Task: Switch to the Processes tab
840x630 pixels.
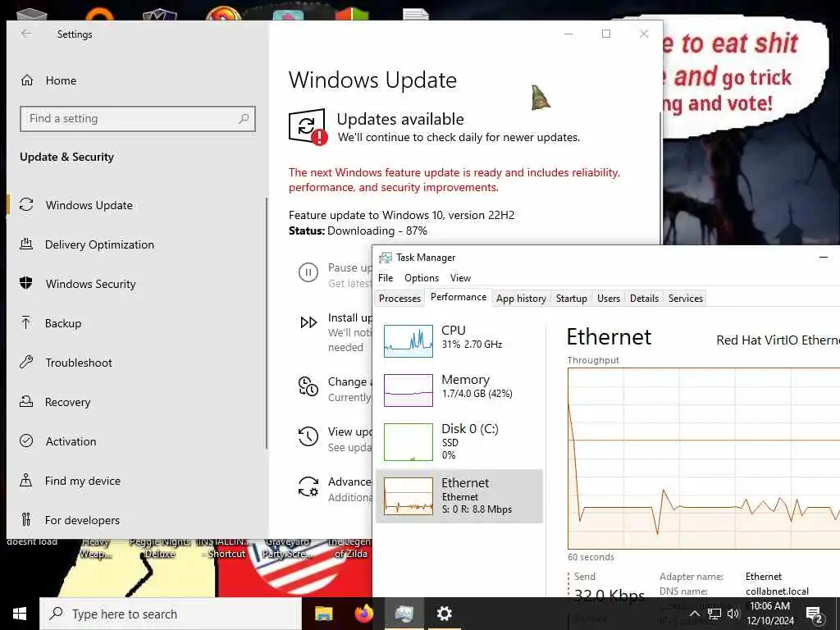Action: (x=399, y=299)
